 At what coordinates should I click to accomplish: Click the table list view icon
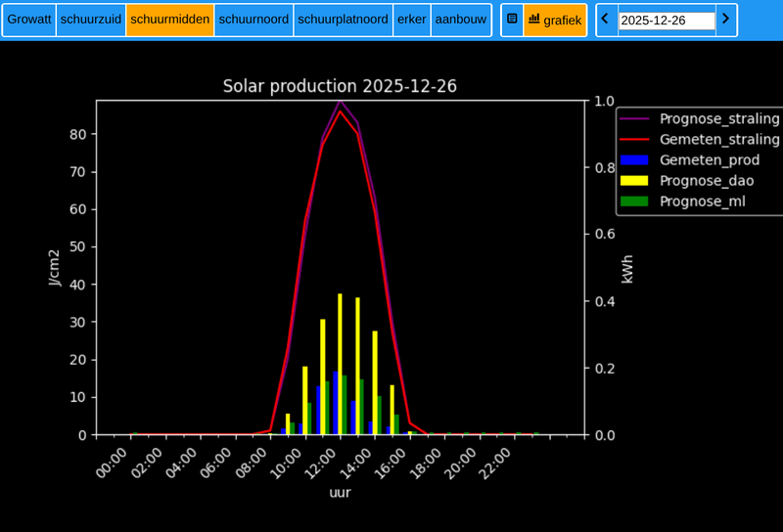[512, 20]
